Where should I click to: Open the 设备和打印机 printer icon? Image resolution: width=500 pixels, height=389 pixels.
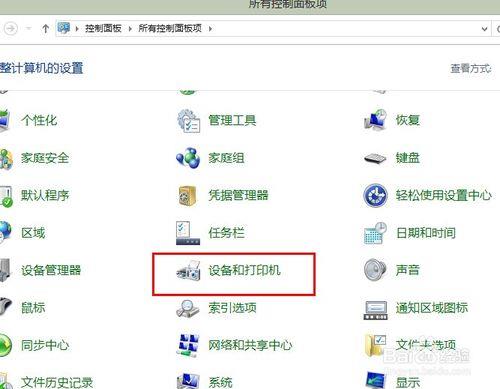click(188, 271)
